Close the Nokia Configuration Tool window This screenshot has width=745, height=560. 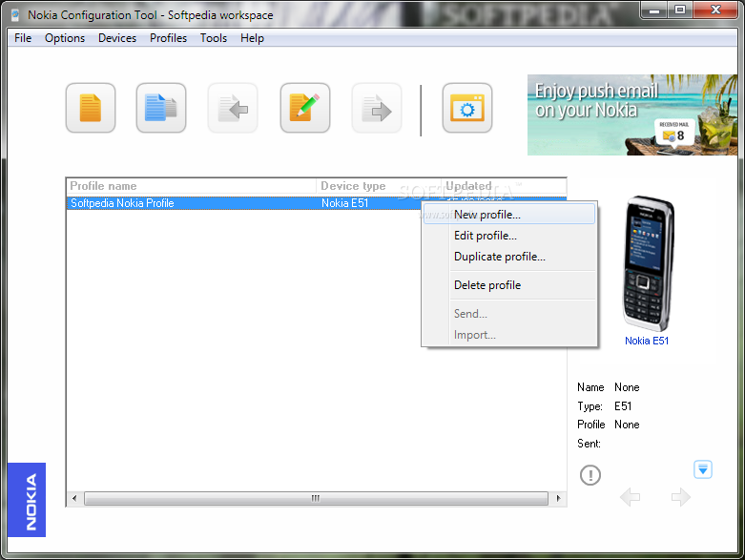tap(715, 10)
